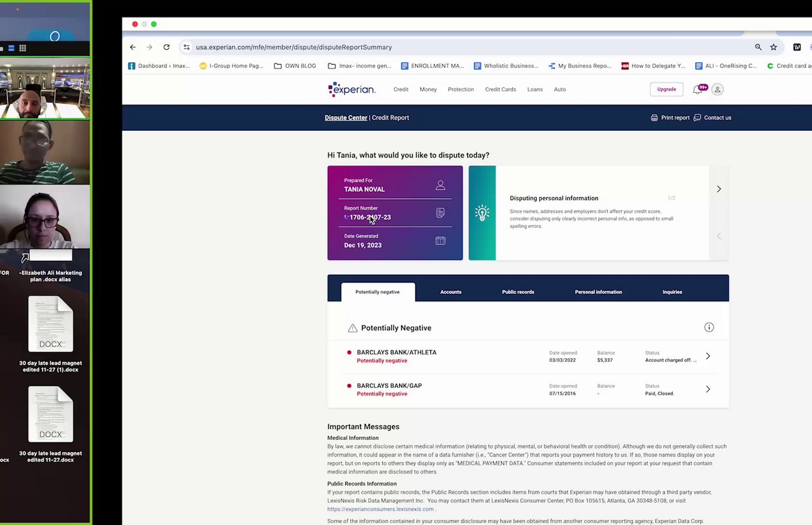Viewport: 812px width, 525px height.
Task: Click the $5,337 balance value
Action: tap(605, 360)
